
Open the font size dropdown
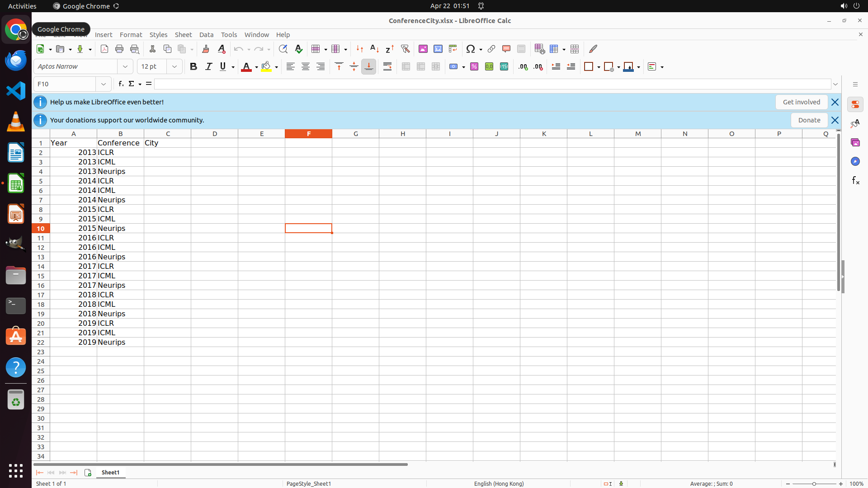[x=175, y=67]
